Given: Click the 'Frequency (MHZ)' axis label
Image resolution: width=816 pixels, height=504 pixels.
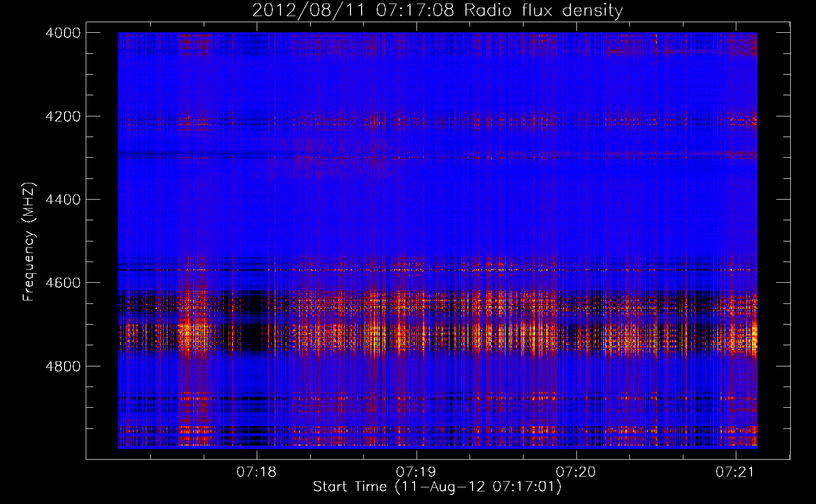Looking at the screenshot, I should [x=29, y=242].
